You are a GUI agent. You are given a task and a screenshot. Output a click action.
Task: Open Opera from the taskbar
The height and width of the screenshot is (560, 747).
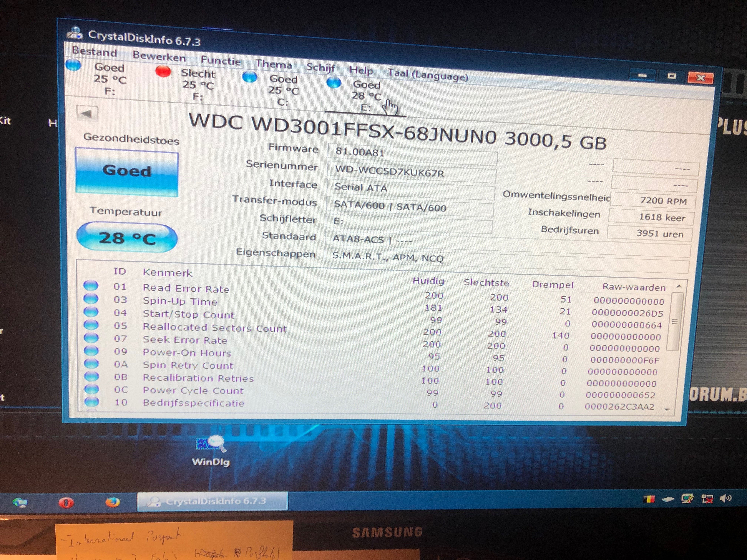[66, 503]
